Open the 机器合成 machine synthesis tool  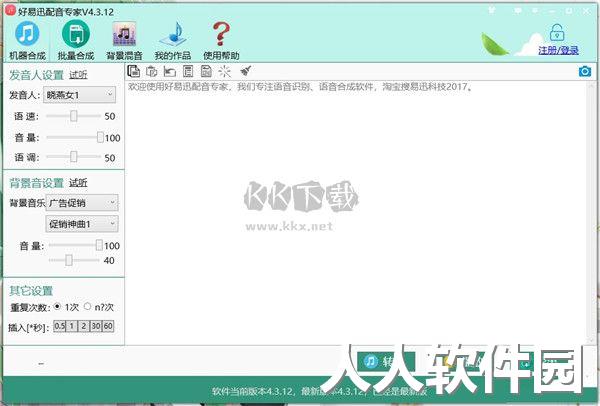27,41
